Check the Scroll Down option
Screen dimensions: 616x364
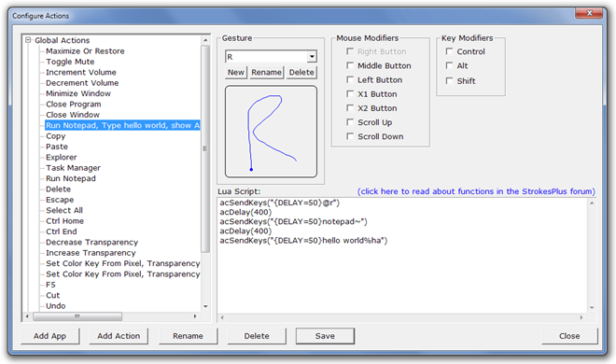[350, 136]
